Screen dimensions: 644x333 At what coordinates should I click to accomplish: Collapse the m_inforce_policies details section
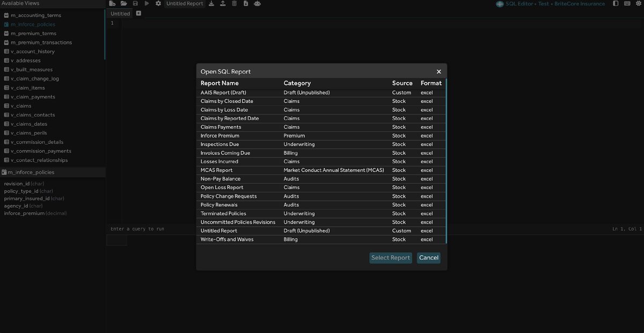click(31, 172)
